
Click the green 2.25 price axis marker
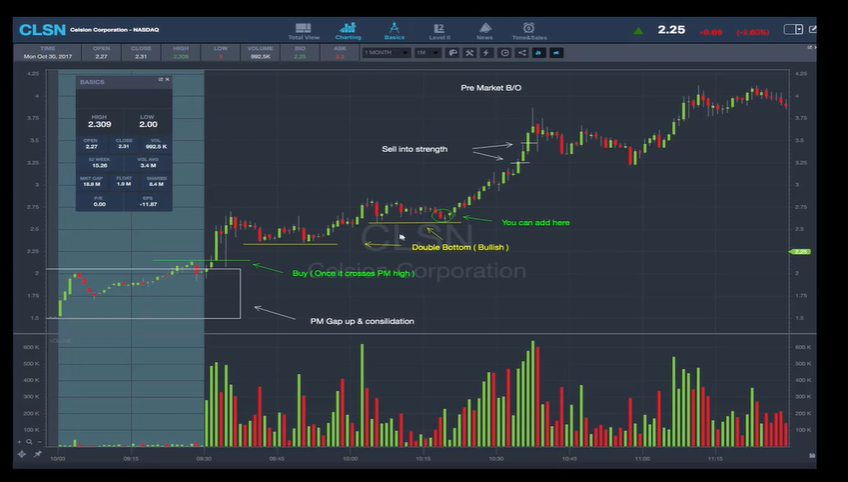(x=800, y=252)
